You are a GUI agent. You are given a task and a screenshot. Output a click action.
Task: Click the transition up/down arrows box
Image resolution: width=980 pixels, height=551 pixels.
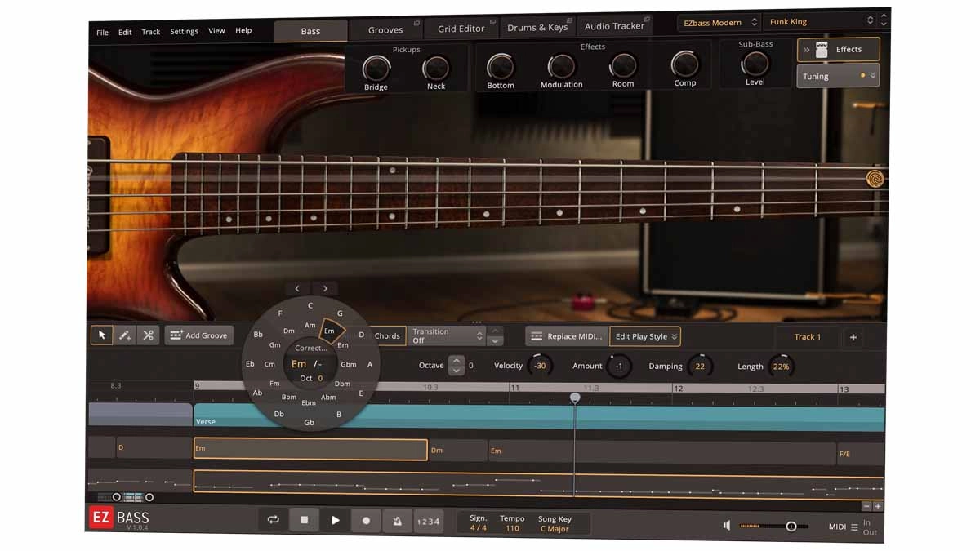click(495, 335)
